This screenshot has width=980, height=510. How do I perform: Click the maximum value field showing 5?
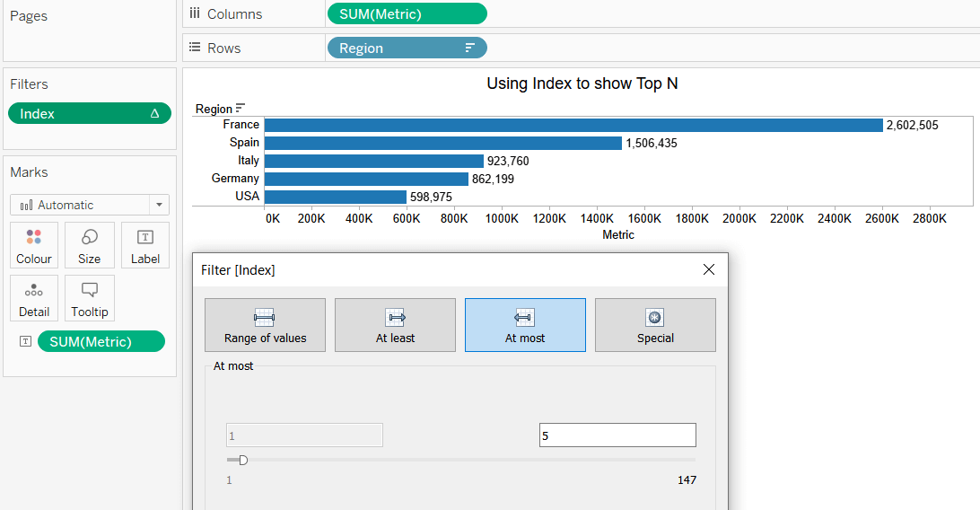click(617, 435)
